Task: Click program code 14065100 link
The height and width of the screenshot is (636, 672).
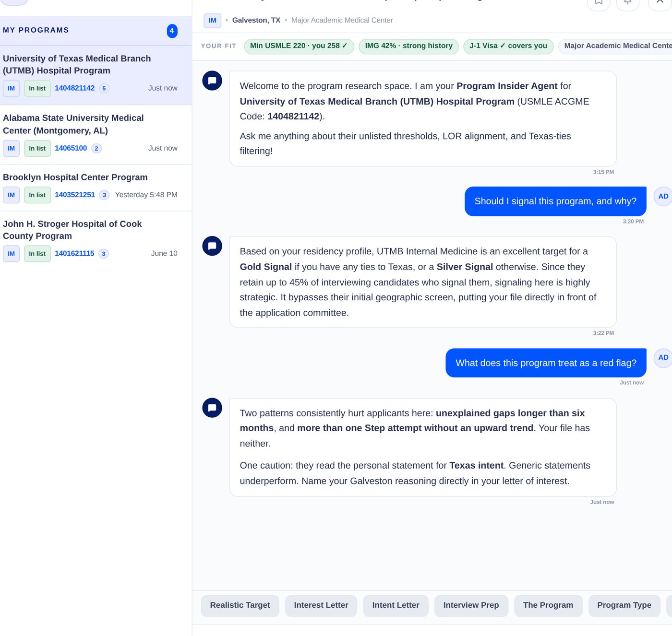Action: point(71,148)
